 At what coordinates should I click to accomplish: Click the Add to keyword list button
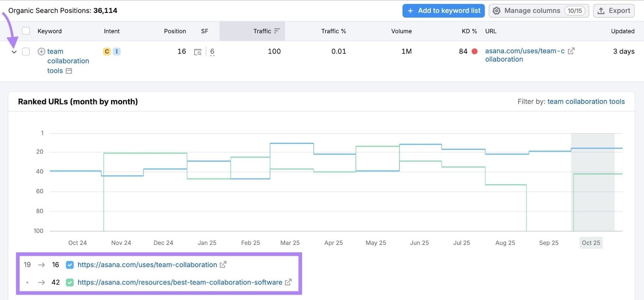[x=443, y=11]
